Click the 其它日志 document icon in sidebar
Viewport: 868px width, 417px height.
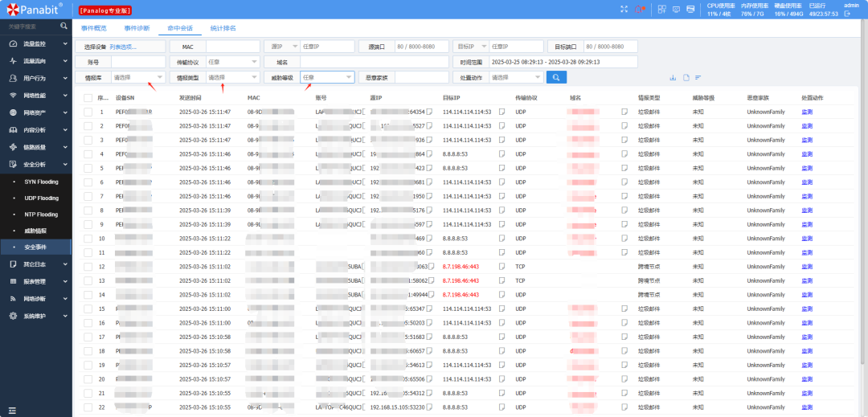(13, 264)
